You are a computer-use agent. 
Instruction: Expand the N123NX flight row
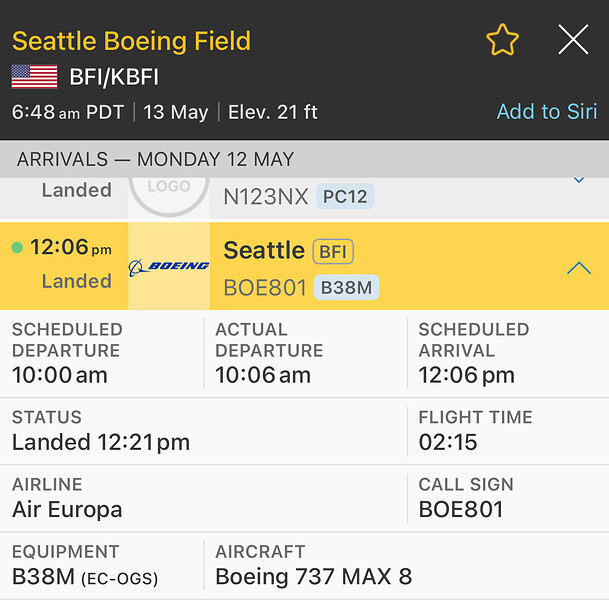pyautogui.click(x=578, y=181)
